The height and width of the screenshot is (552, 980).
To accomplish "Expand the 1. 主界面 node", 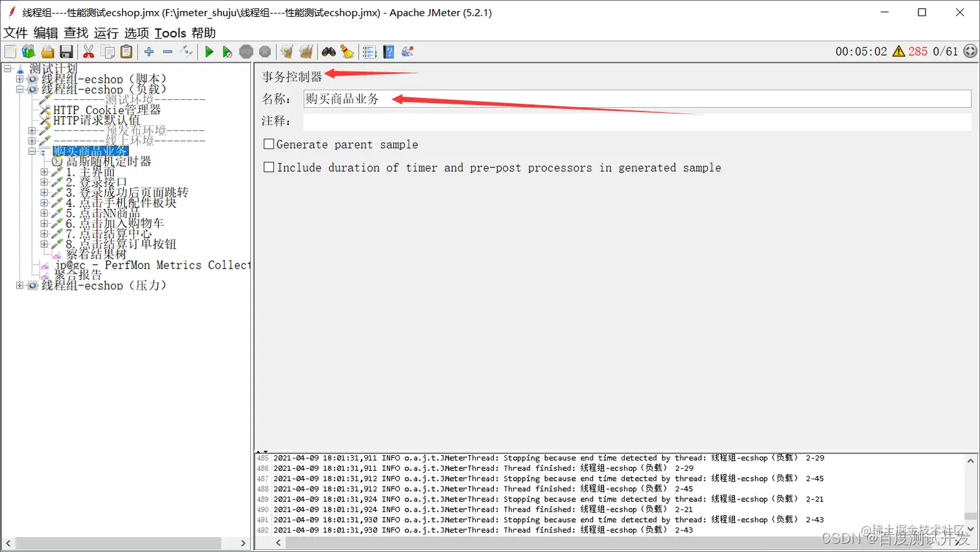I will point(44,172).
